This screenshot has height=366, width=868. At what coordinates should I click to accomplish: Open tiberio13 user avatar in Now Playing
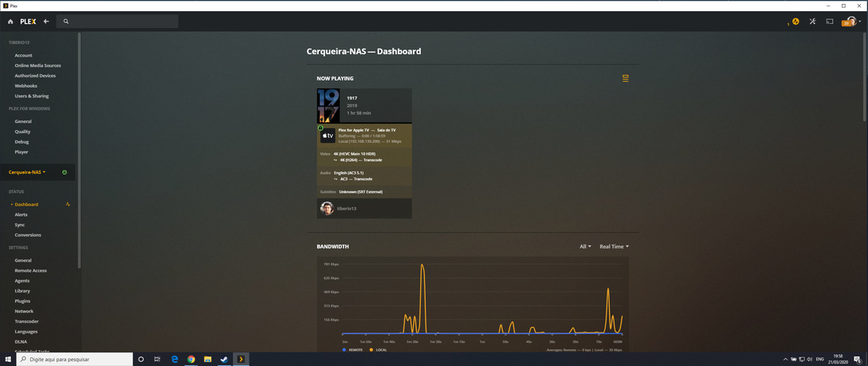point(327,208)
